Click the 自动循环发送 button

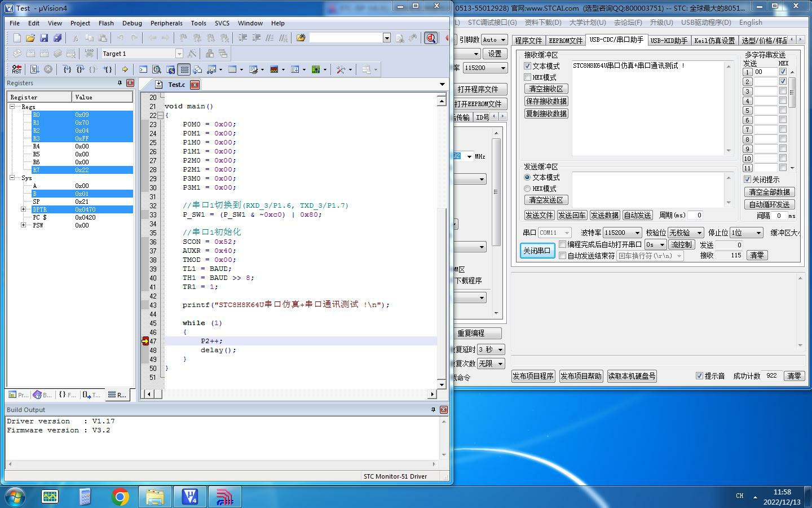pyautogui.click(x=769, y=204)
